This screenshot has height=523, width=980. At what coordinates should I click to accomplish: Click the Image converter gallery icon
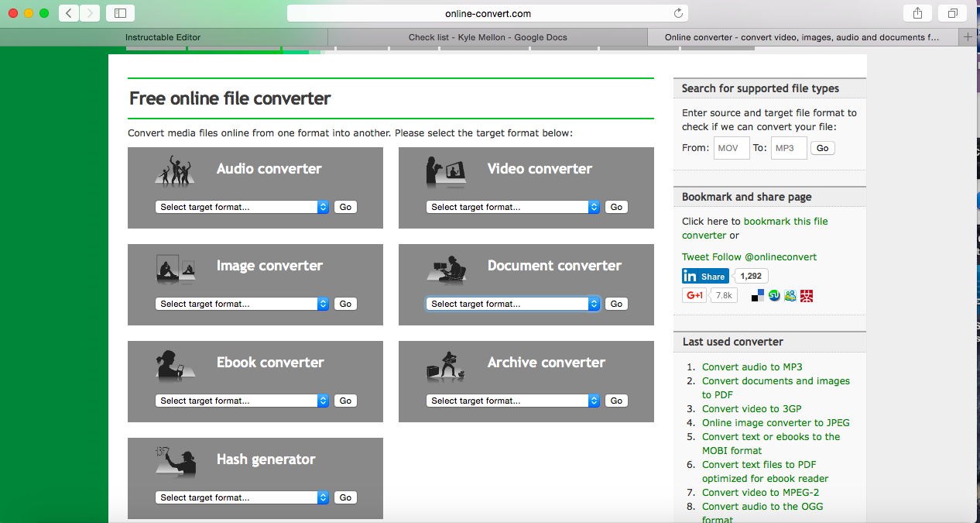tap(174, 268)
